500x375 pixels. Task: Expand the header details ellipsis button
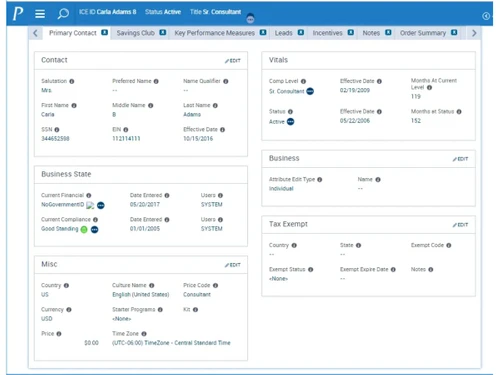point(250,19)
